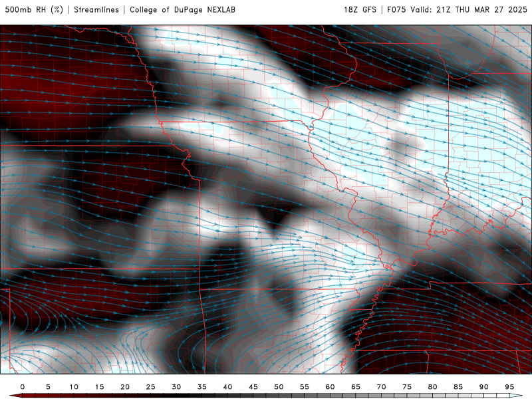Select the "Streamlines" header label

pos(96,9)
